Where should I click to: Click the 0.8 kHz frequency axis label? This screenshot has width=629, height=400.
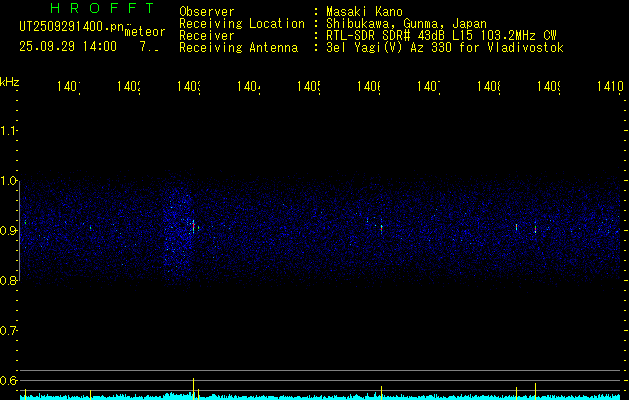(x=9, y=280)
